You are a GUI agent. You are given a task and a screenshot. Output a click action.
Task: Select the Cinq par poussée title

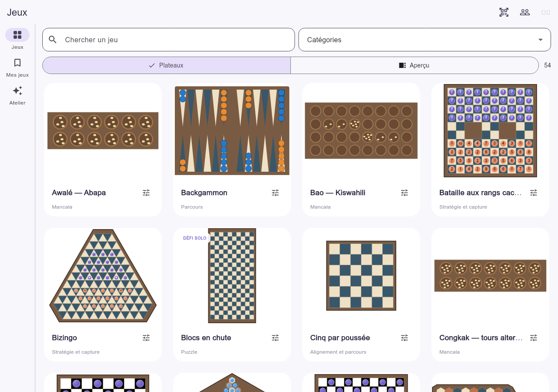tap(340, 338)
